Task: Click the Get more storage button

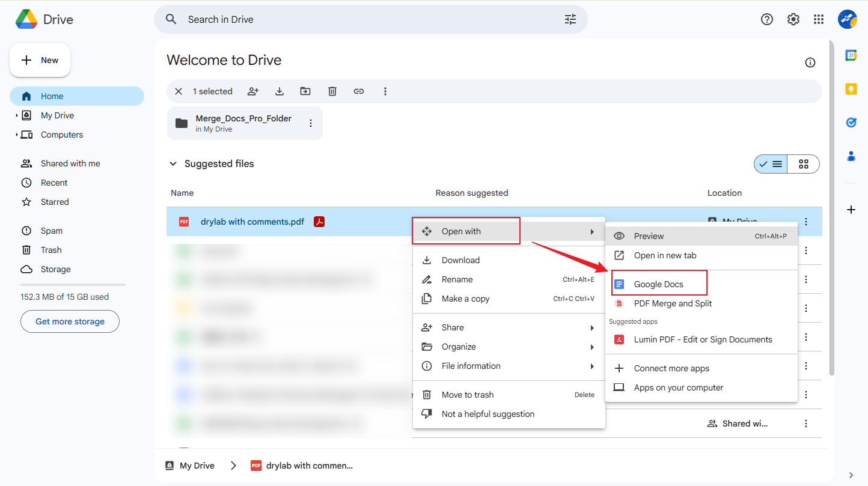Action: (x=69, y=321)
